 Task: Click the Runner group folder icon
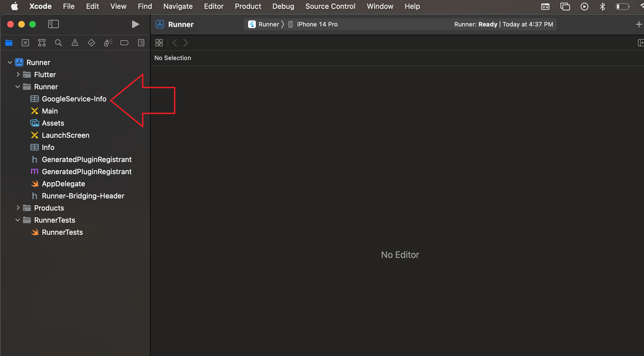coord(27,87)
